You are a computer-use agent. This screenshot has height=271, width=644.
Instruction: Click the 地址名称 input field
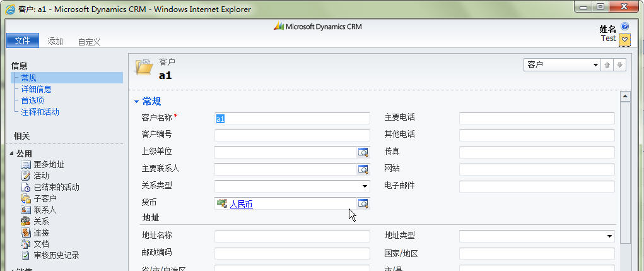tap(292, 236)
